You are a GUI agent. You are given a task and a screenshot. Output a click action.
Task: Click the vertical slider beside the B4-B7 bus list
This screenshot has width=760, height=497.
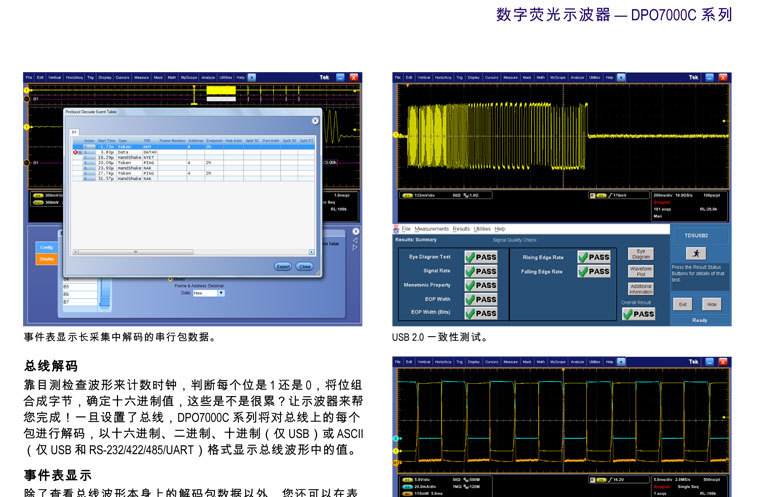[x=105, y=292]
